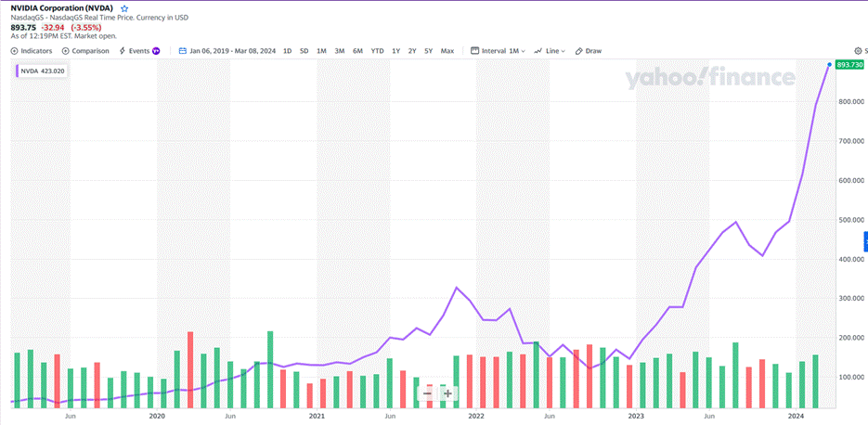Select the YTD time range
Viewport: 868px width, 425px height.
377,51
